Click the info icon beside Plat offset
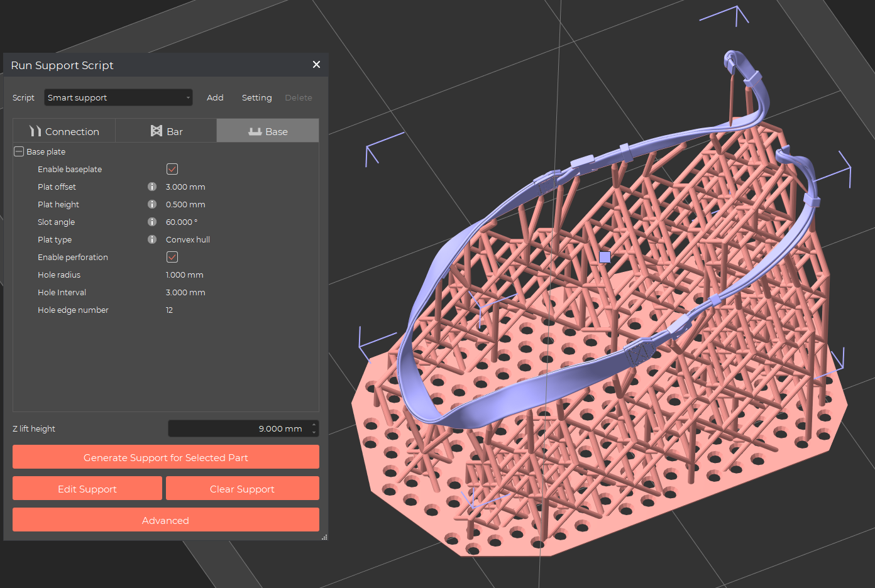The image size is (875, 588). pos(151,187)
